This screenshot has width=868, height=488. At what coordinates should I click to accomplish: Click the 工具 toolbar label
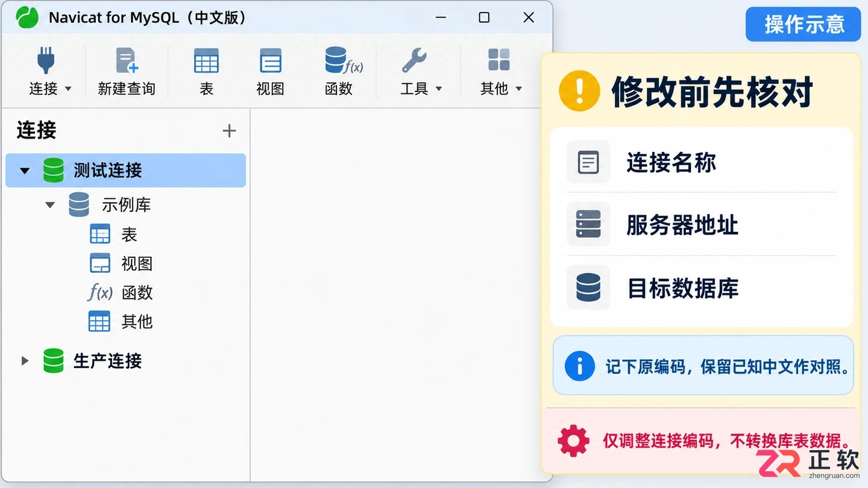pos(414,89)
